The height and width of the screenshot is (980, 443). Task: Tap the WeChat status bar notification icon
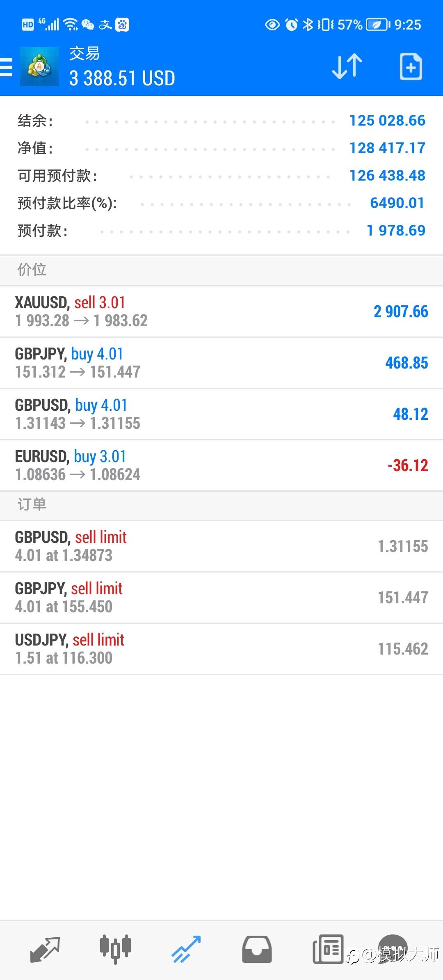tap(88, 25)
